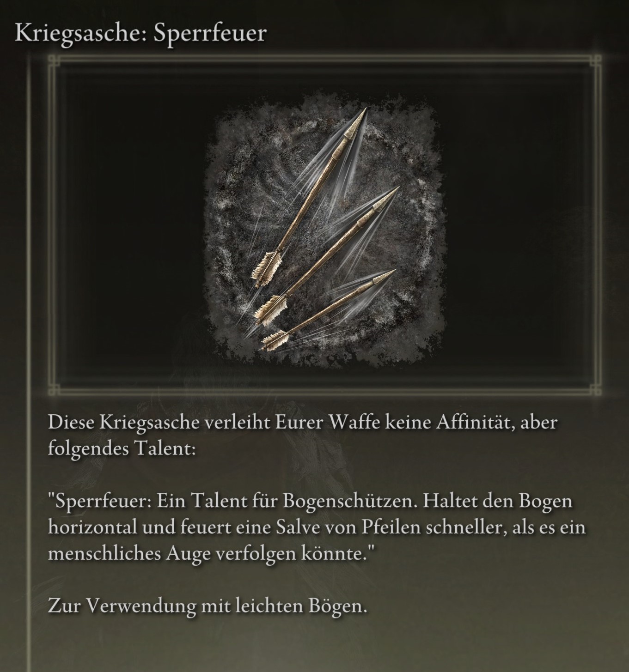Click the top-left corner ornament of the frame
This screenshot has width=629, height=672.
55,61
